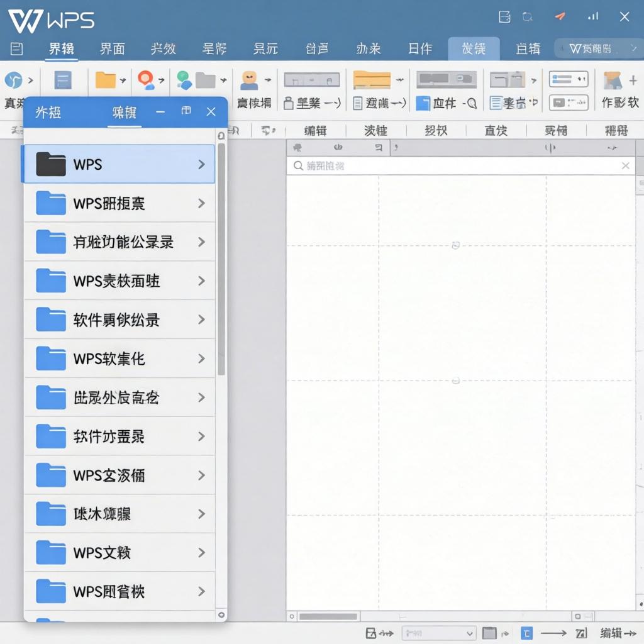This screenshot has width=644, height=644.
Task: Click the blue square icon in status bar
Action: pos(526,633)
